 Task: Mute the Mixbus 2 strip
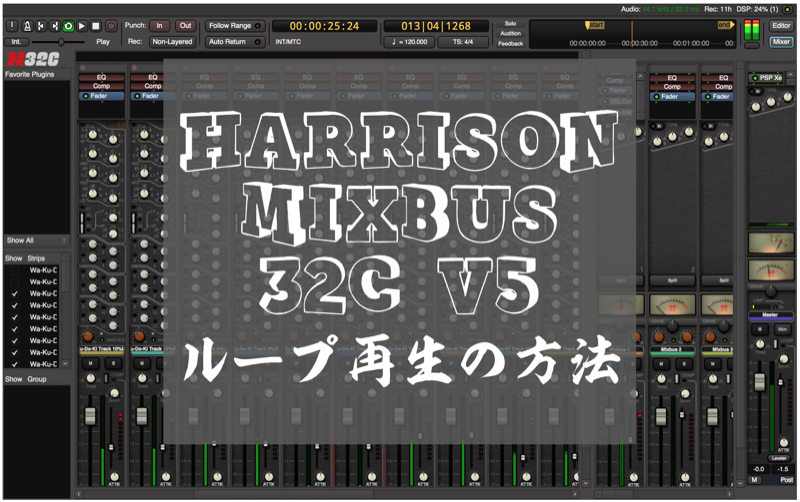coord(661,364)
